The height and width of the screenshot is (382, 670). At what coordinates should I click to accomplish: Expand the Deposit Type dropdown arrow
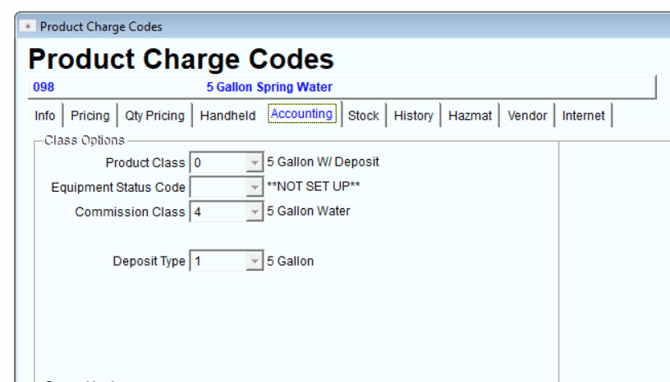(x=255, y=261)
